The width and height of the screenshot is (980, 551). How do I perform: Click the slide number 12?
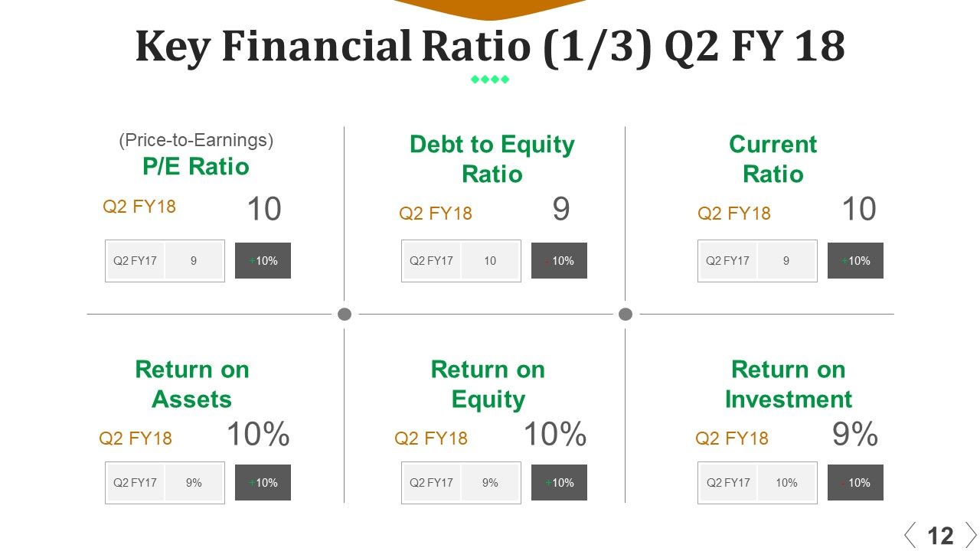tap(940, 536)
